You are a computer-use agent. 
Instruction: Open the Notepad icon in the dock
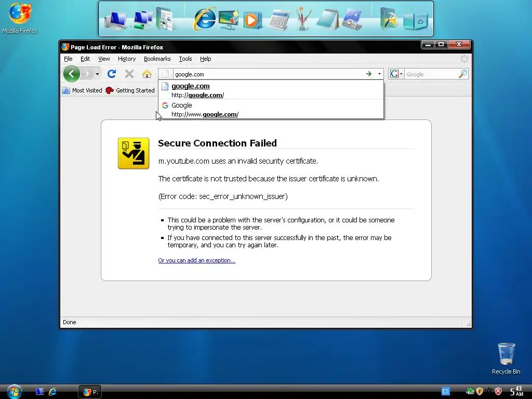[x=327, y=20]
